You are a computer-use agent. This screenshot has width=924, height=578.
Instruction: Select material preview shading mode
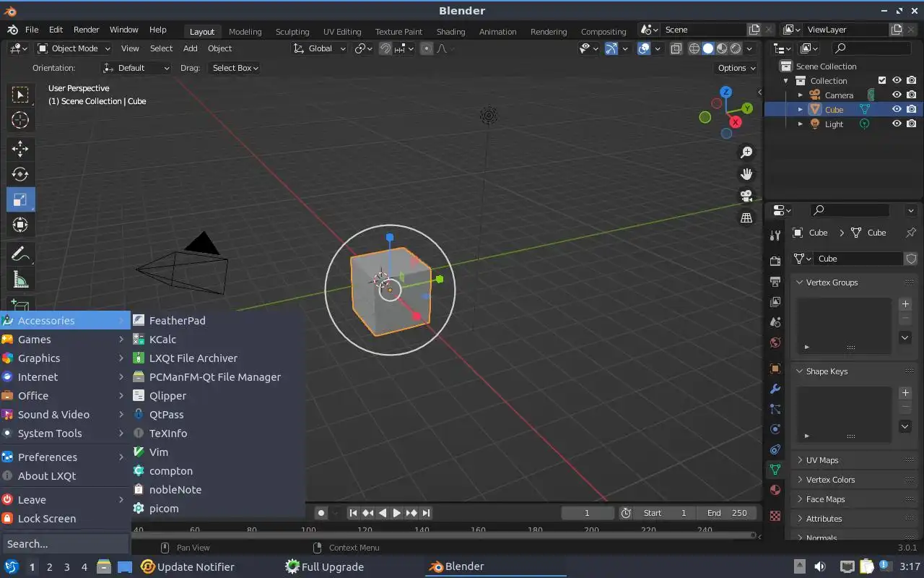coord(721,48)
